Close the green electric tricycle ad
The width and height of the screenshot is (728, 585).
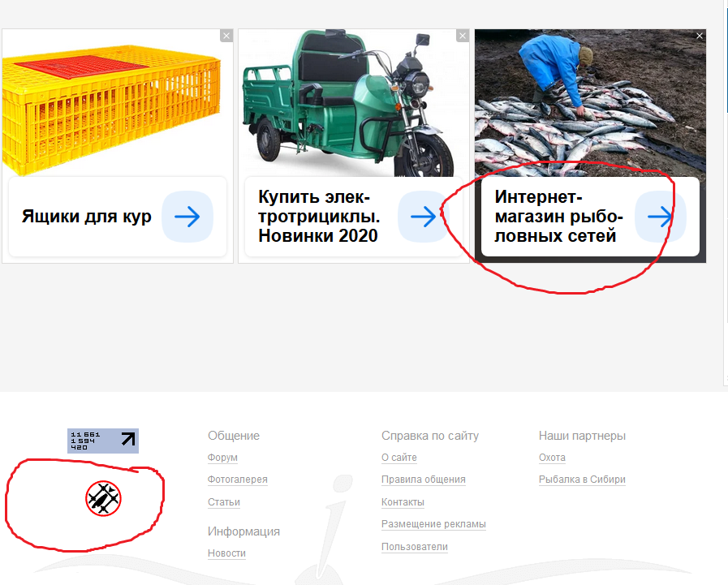[x=463, y=36]
